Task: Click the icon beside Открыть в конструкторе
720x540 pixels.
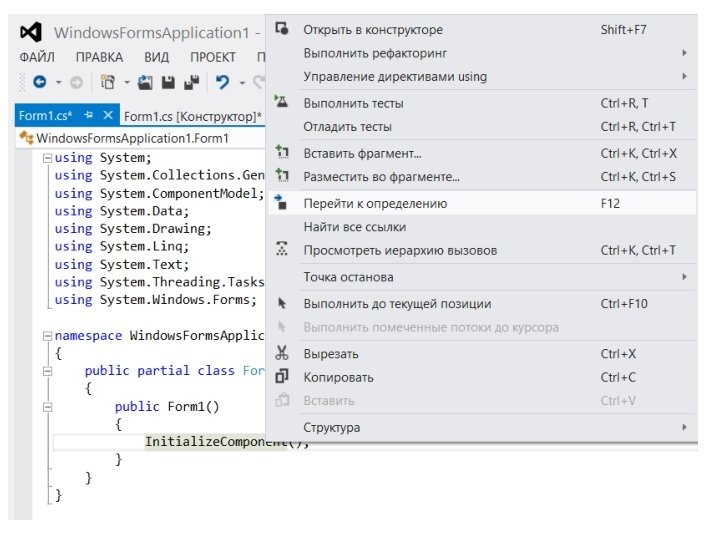Action: (x=282, y=28)
